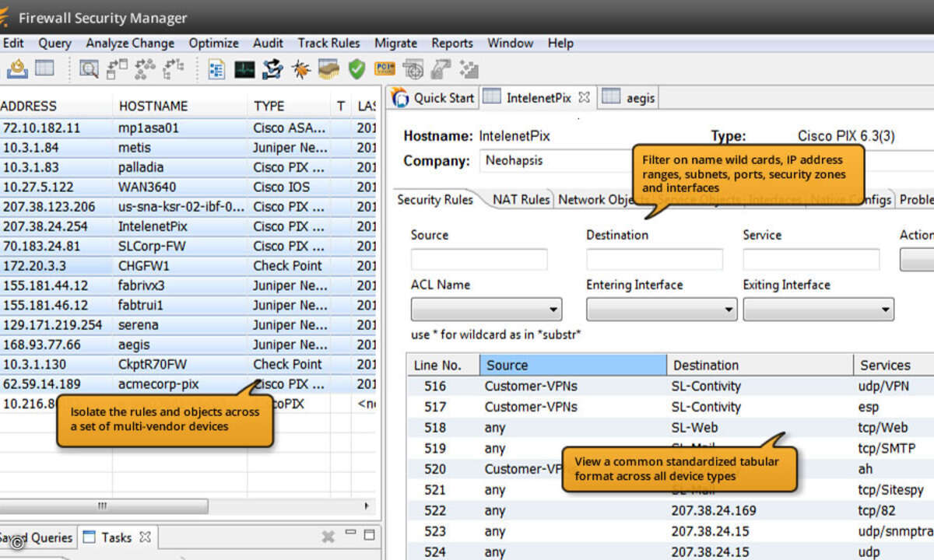Select the Tasks tab
The image size is (934, 560).
click(116, 537)
